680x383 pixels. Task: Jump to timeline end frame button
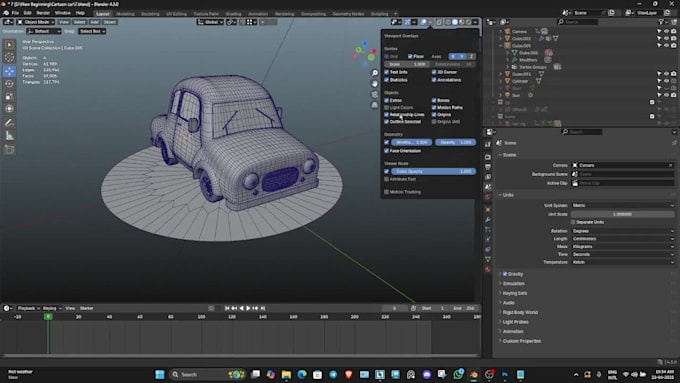click(x=263, y=308)
